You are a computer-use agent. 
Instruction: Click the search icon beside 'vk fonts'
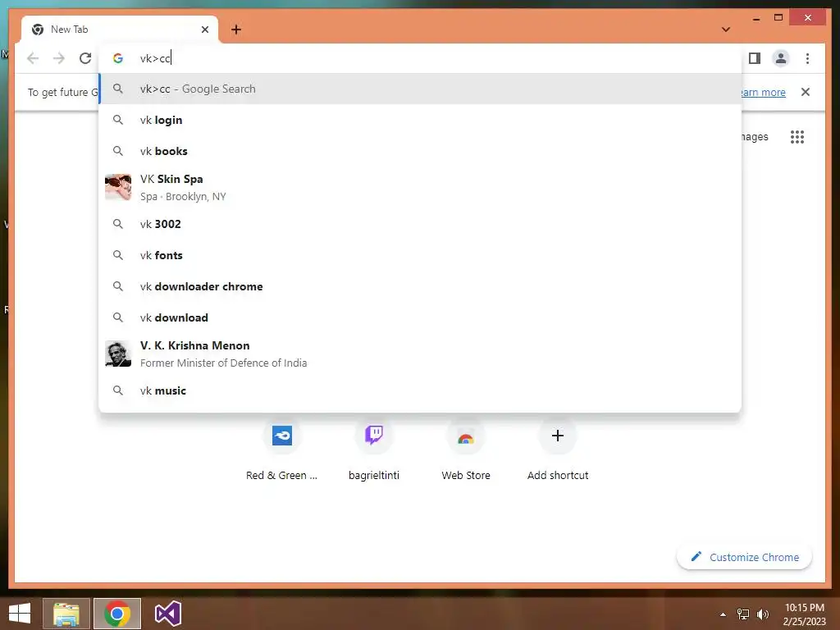[118, 256]
